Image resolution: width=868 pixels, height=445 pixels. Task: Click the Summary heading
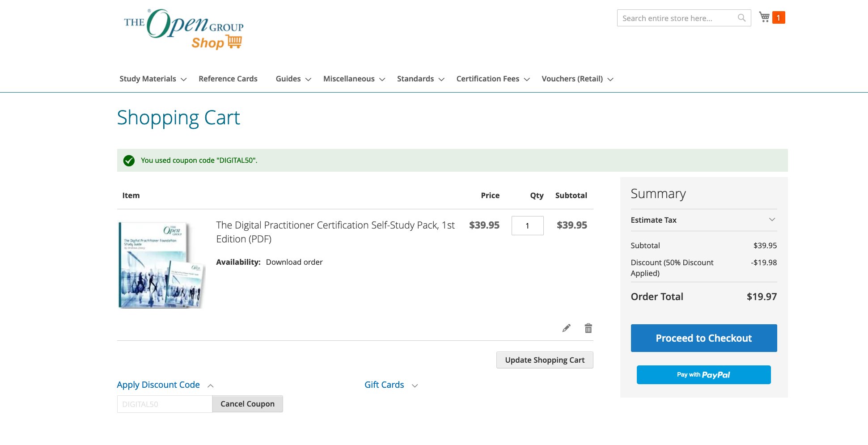658,194
